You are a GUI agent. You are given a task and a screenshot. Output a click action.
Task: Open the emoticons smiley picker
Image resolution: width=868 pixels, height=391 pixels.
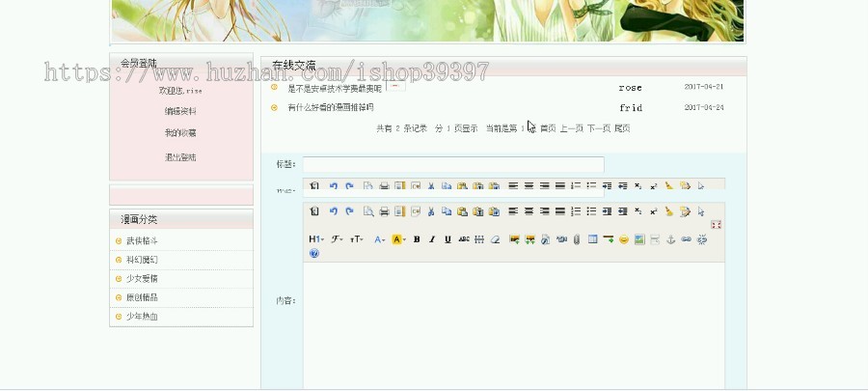pyautogui.click(x=624, y=239)
